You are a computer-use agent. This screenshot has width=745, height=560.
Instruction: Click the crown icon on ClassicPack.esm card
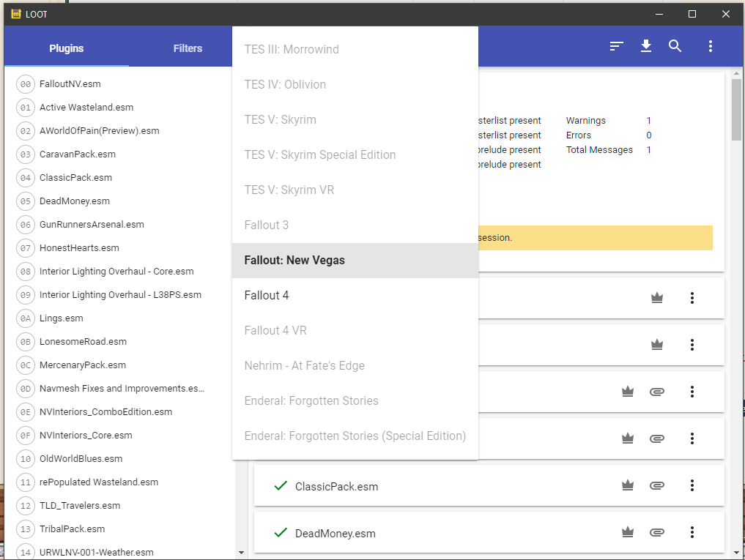coord(627,485)
